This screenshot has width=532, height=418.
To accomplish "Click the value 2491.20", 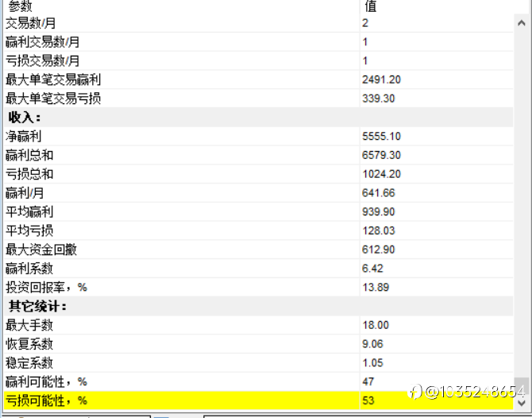I will (x=381, y=79).
